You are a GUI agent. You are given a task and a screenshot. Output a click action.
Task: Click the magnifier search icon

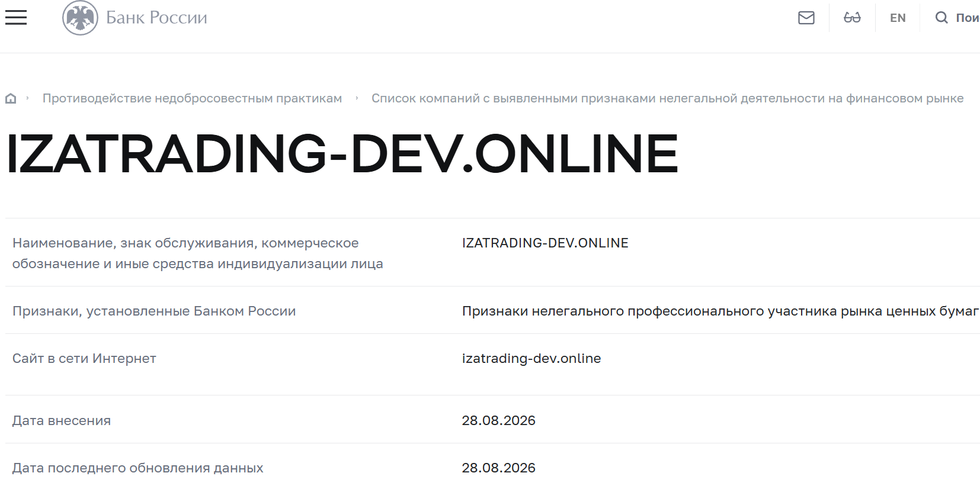[941, 18]
